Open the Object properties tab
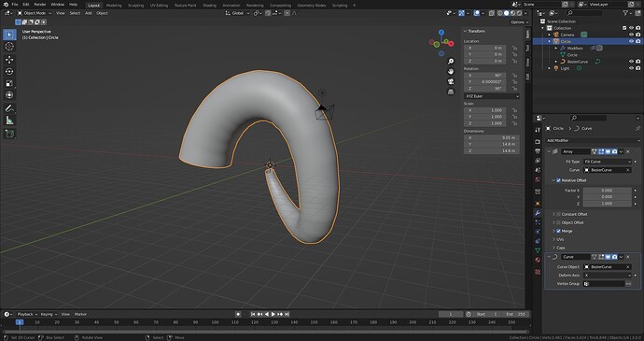Viewport: 644px width, 341px height. (538, 204)
